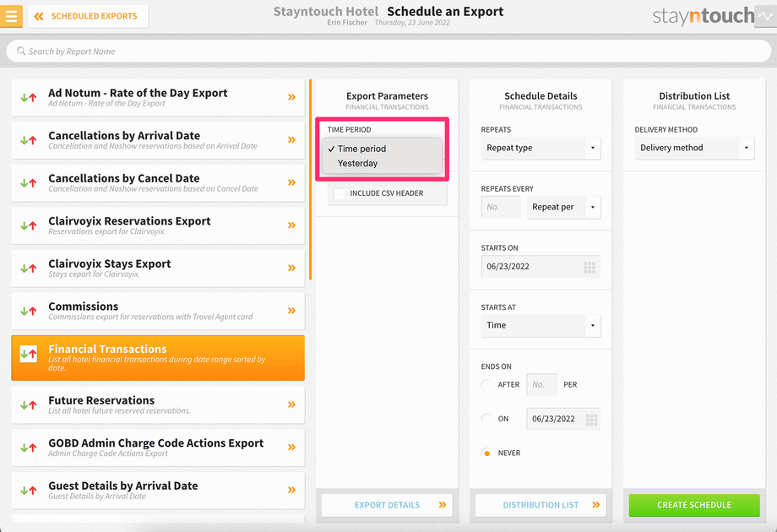Click arrows icon for Cancellations by Arrival Date
This screenshot has height=532, width=777.
tap(28, 140)
